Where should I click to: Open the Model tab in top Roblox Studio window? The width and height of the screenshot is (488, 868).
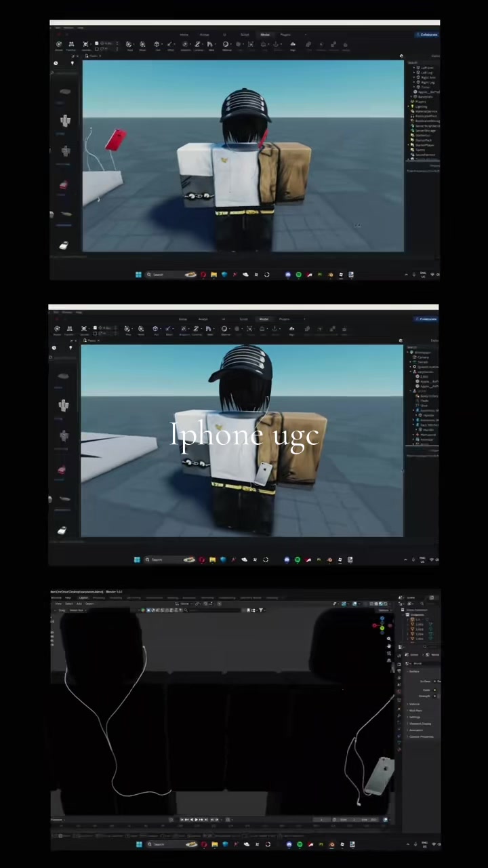[264, 34]
